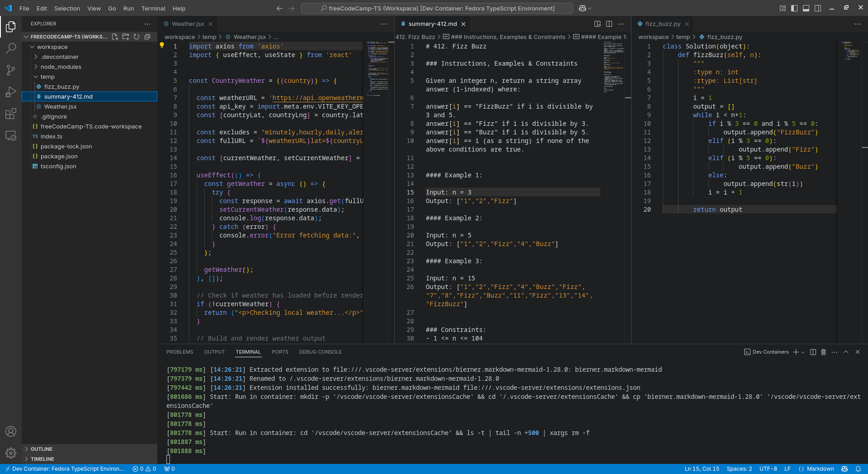The image size is (868, 474).
Task: Toggle the bottom panel visibility
Action: [x=805, y=8]
